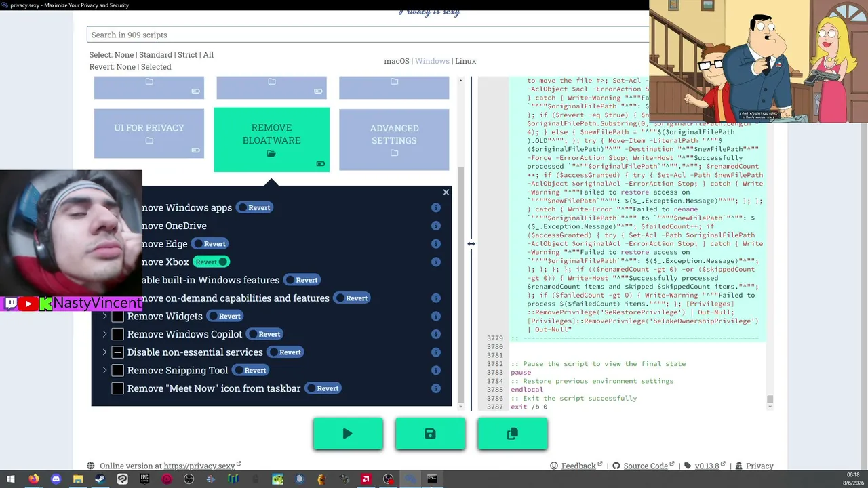Switch to Windows scripts
This screenshot has width=868, height=488.
tap(432, 61)
